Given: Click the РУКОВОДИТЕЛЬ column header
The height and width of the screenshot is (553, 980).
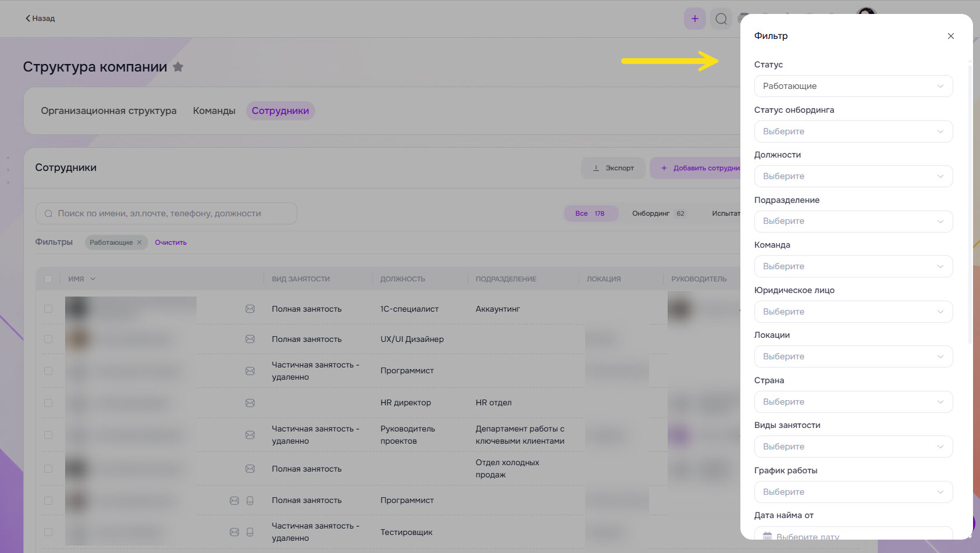Looking at the screenshot, I should pos(699,279).
